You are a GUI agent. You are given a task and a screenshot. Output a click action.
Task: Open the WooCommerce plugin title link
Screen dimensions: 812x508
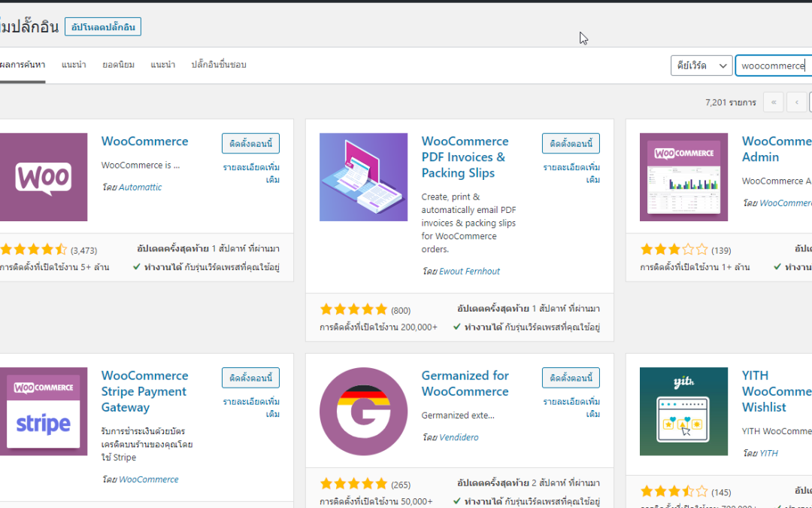click(144, 141)
